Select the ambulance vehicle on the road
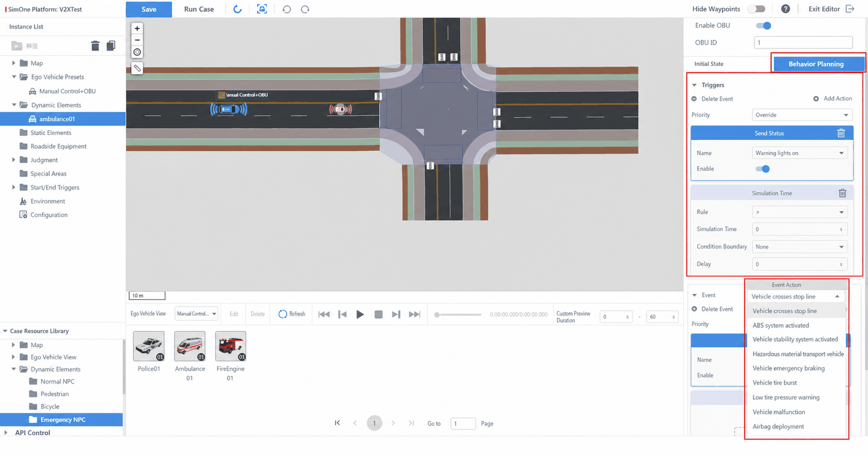The image size is (868, 456). coord(340,109)
